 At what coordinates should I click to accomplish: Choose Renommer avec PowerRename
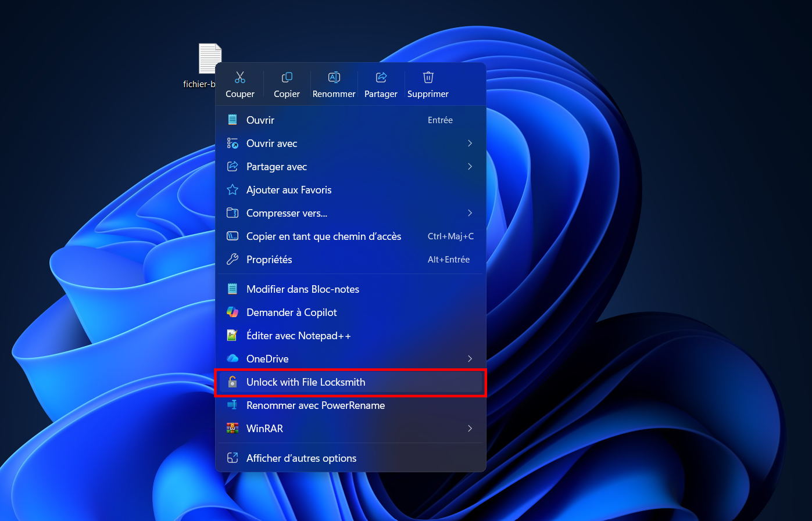(350, 405)
